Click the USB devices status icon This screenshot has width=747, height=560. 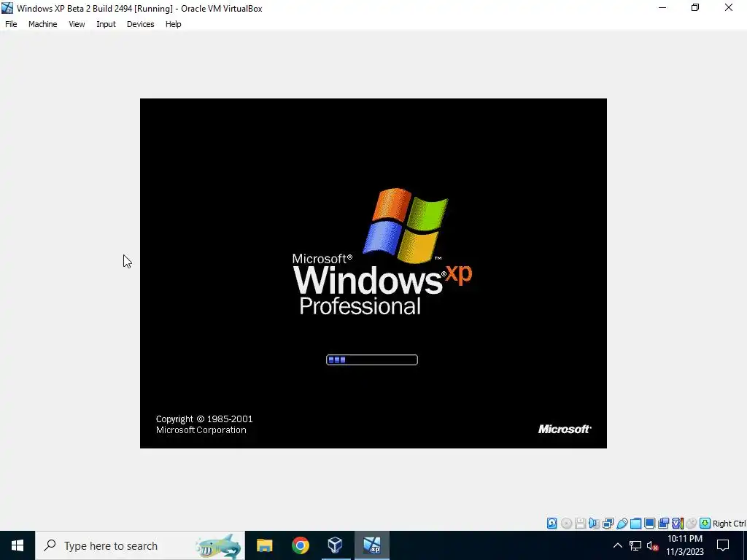[x=622, y=524]
